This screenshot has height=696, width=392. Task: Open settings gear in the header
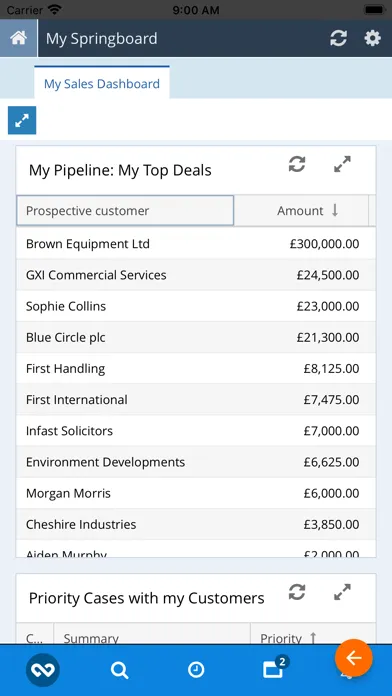point(372,38)
